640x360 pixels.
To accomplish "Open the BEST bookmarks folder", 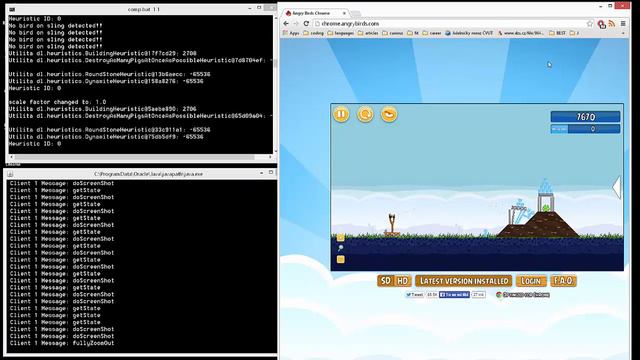I will pos(557,33).
